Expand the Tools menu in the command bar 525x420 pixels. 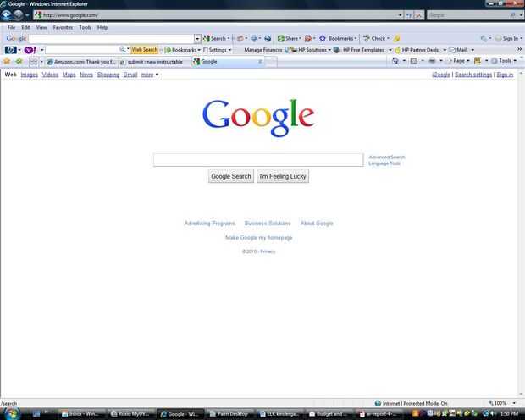click(x=504, y=61)
